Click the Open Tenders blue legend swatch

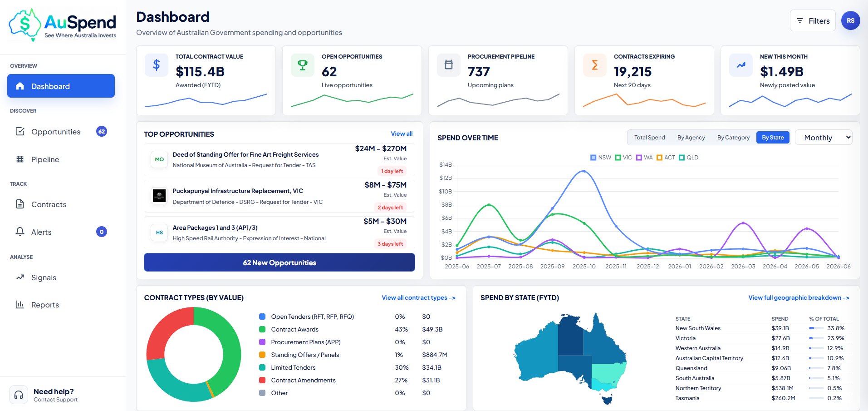pos(262,317)
